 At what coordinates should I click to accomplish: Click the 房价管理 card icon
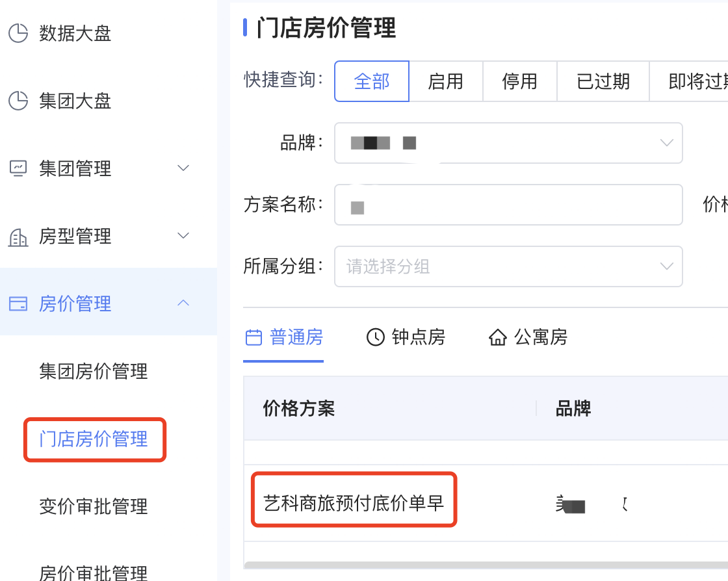coord(19,303)
